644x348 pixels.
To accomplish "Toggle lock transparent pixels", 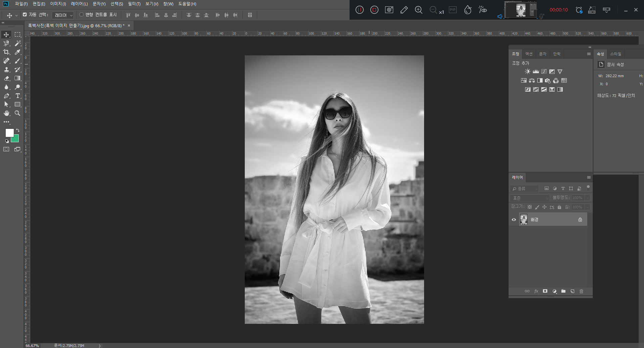I will (530, 207).
